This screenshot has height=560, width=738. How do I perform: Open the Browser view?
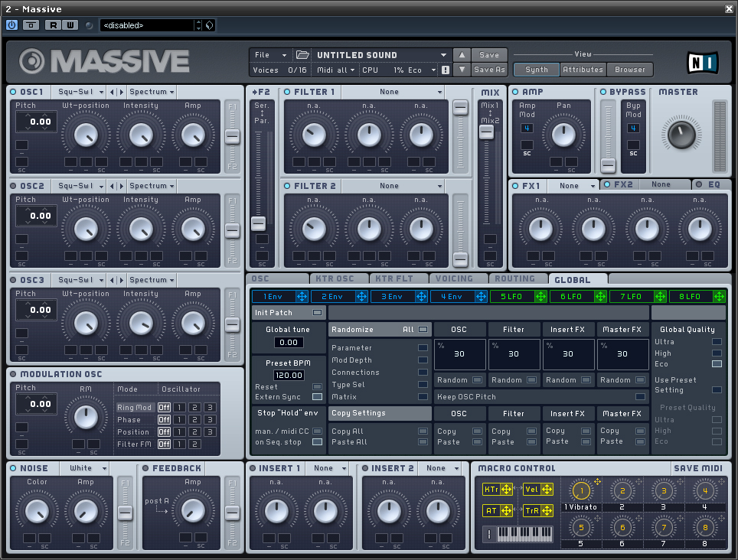point(630,70)
